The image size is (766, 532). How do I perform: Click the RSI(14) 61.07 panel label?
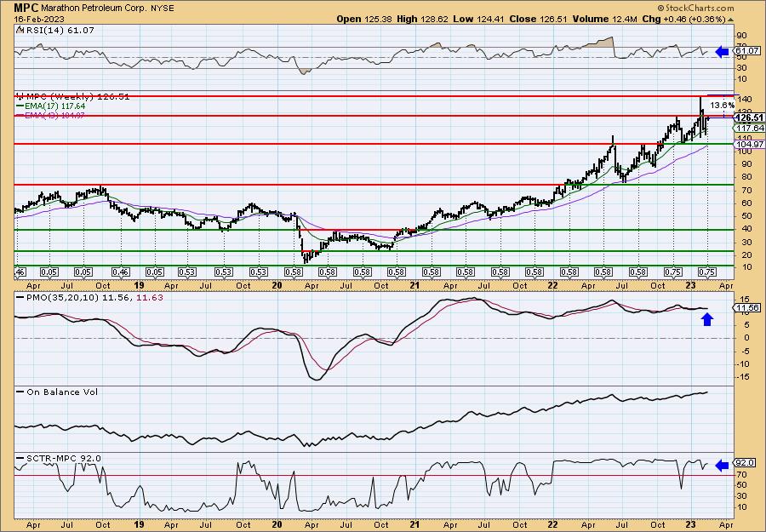(x=59, y=31)
